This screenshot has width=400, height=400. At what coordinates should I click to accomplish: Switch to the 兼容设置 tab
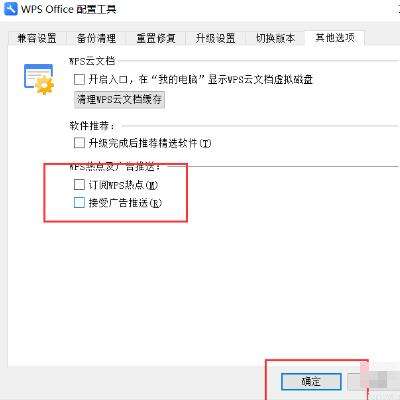click(x=37, y=38)
